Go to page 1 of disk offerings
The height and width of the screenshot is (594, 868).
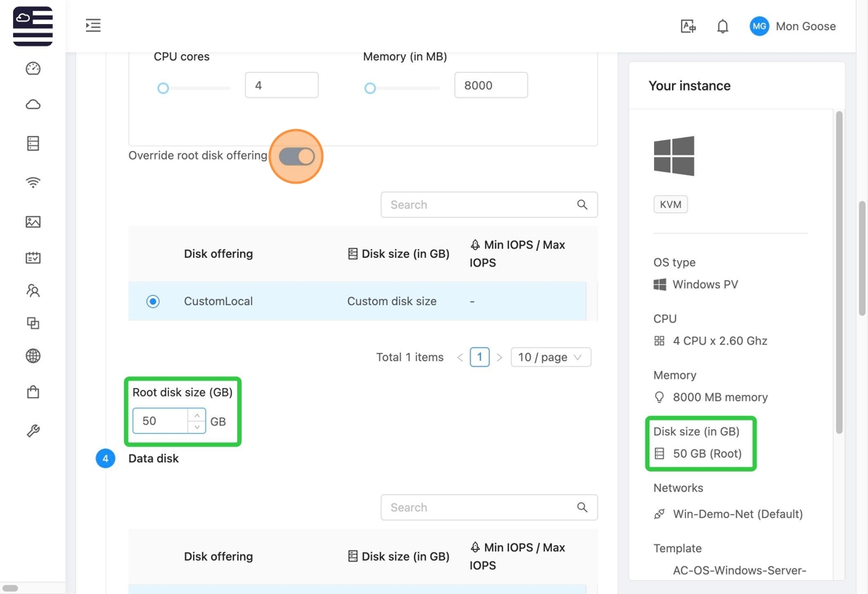480,357
